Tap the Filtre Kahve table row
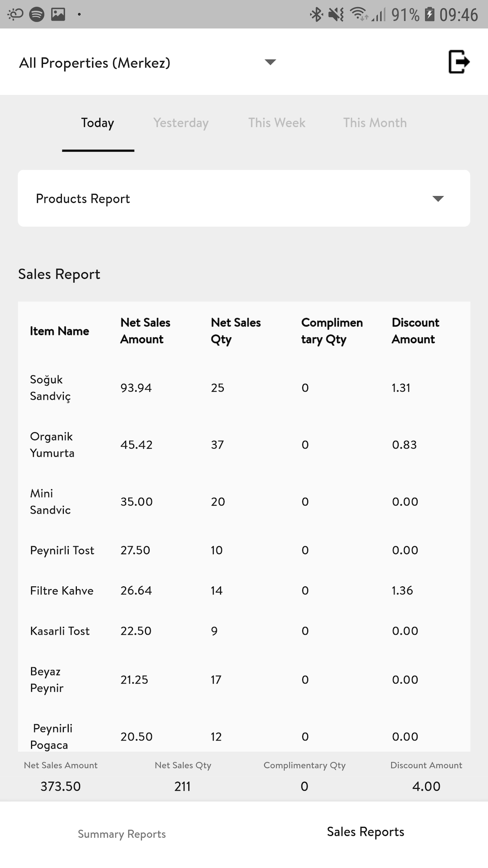Viewport: 488px width, 868px height. 244,590
